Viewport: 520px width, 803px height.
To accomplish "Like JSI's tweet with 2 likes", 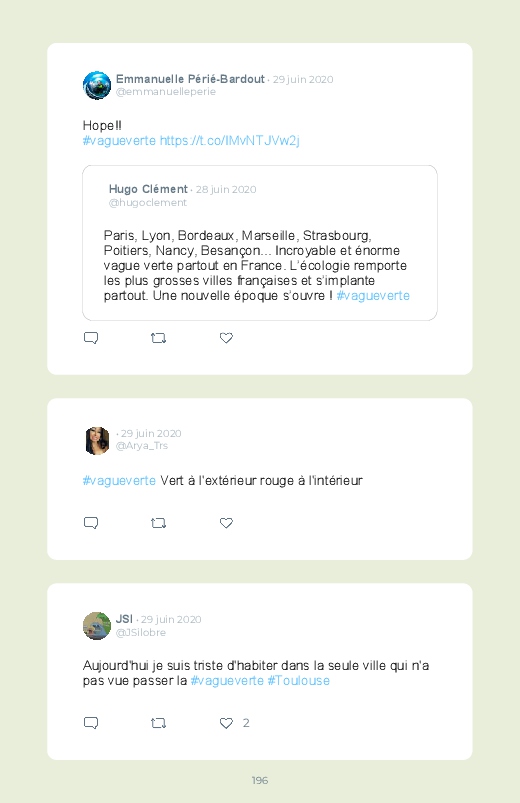I will [226, 723].
